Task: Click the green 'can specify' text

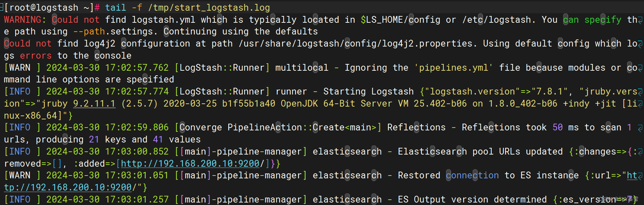Action: [x=592, y=20]
